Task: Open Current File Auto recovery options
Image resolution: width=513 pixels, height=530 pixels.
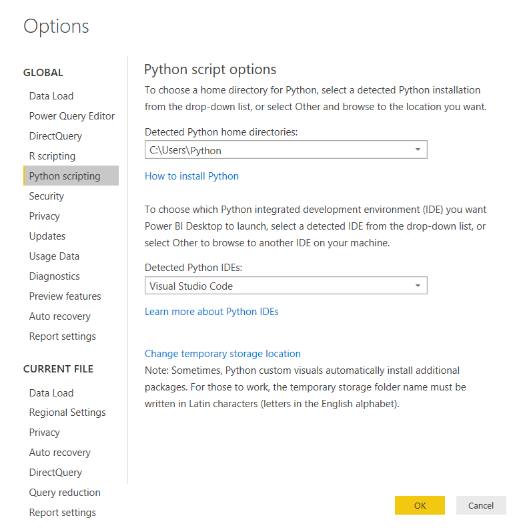Action: [60, 452]
